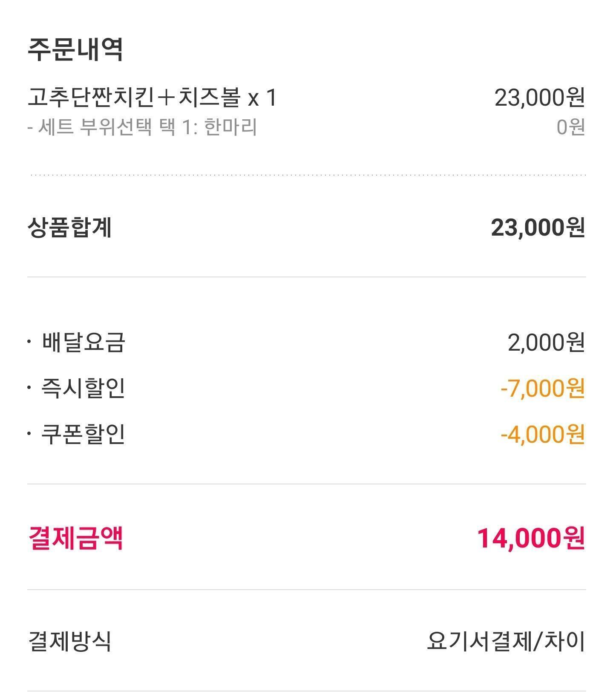Tap the 0원 option price
Image resolution: width=613 pixels, height=700 pixels.
[x=570, y=127]
